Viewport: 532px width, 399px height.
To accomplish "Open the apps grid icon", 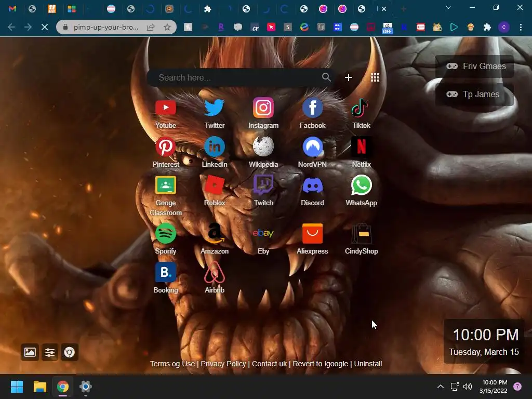I will [375, 78].
